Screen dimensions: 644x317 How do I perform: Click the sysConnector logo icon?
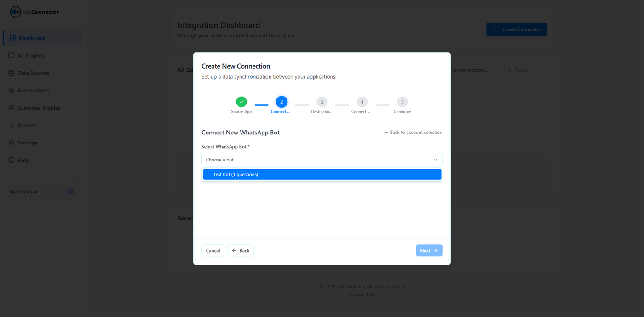coord(16,12)
